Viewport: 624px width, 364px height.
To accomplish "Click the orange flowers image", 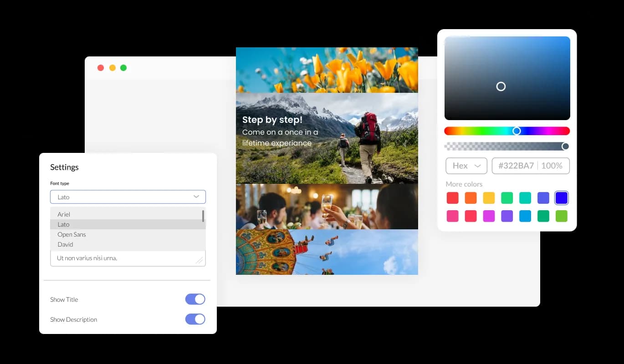I will 327,70.
